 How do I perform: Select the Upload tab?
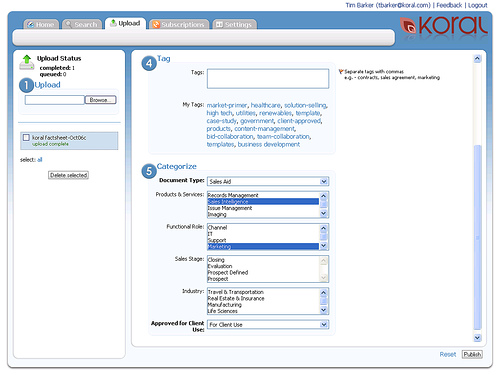tap(125, 23)
